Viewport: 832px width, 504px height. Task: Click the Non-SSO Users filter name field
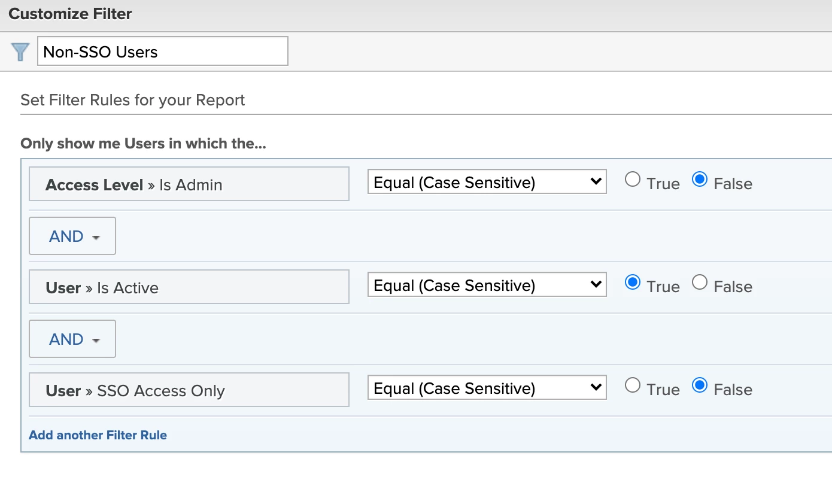pos(163,51)
